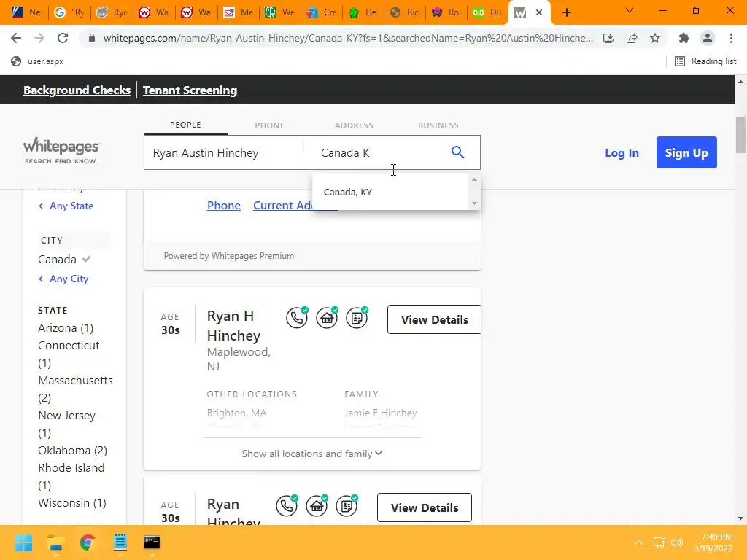The image size is (747, 560).
Task: Click house icon in second Ryan Hinchey card
Action: (317, 506)
